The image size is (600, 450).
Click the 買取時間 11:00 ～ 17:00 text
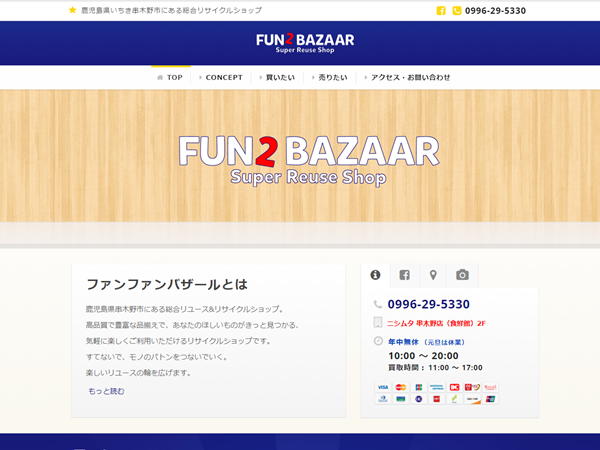(x=435, y=368)
